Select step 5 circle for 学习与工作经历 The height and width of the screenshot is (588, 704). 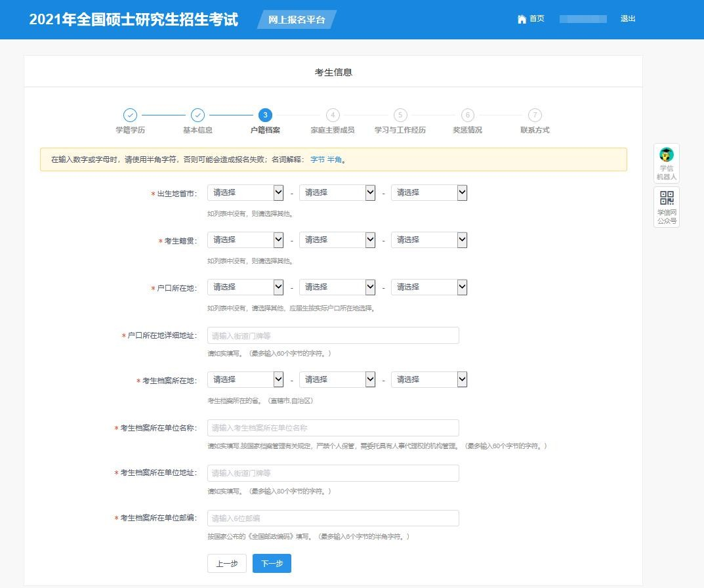pos(400,115)
